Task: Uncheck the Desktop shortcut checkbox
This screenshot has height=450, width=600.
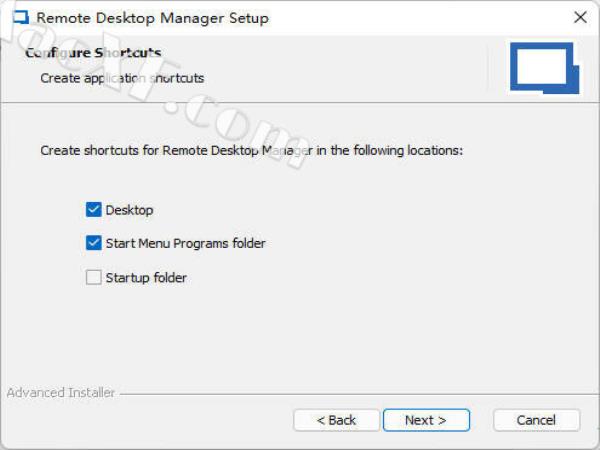Action: [94, 210]
